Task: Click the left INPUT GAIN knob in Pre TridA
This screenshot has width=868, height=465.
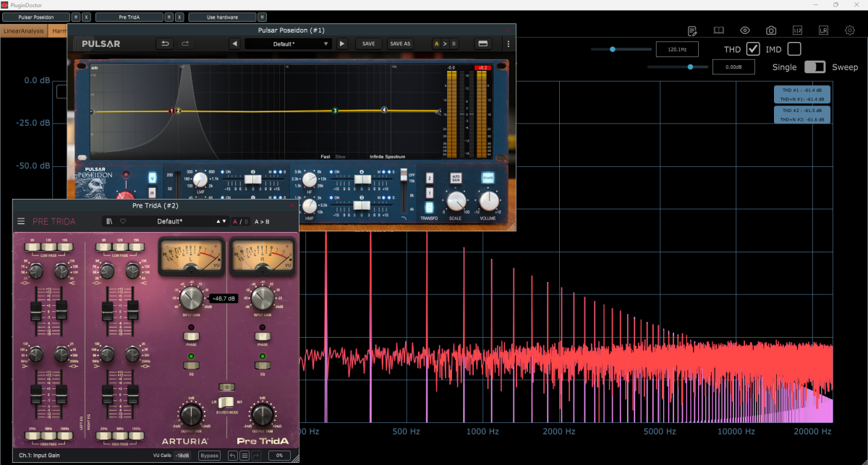Action: (x=191, y=297)
